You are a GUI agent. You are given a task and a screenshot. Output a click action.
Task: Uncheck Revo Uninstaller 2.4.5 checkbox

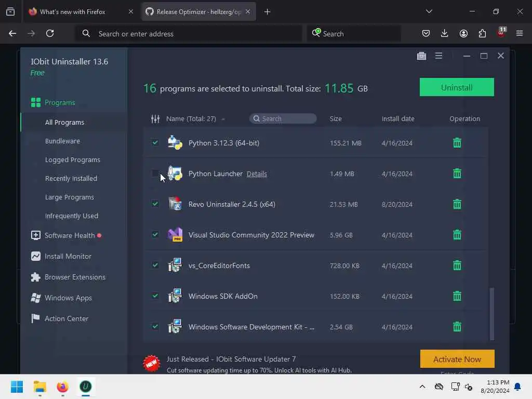(155, 204)
